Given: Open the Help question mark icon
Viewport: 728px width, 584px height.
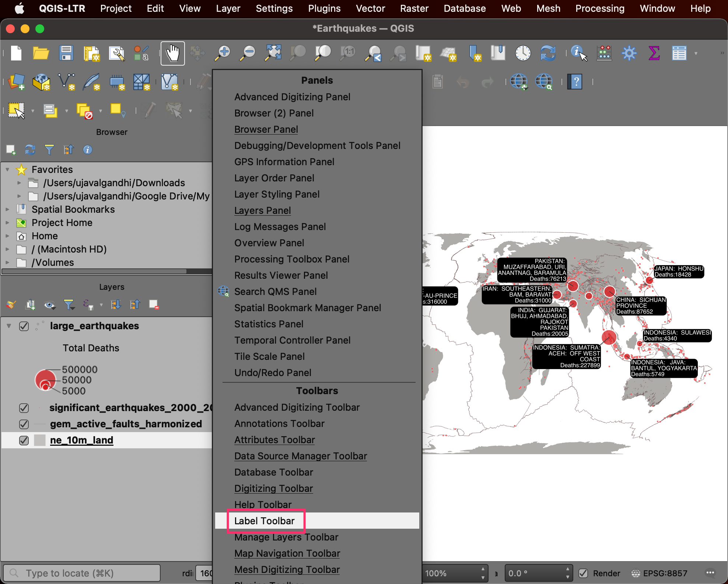Looking at the screenshot, I should (575, 81).
